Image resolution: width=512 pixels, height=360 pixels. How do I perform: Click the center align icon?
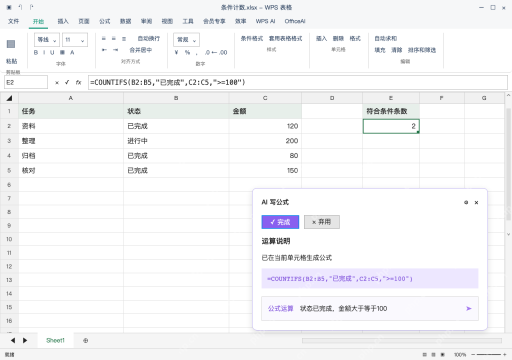[114, 39]
